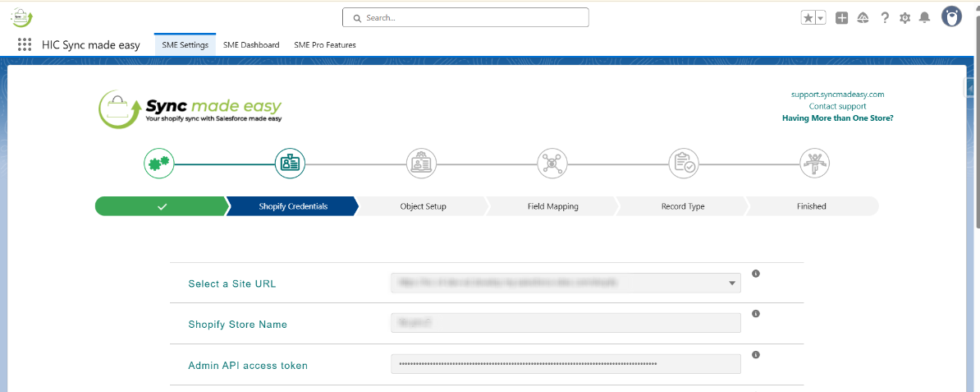The height and width of the screenshot is (392, 980).
Task: Click the shopping bag logo at top left
Action: click(22, 17)
